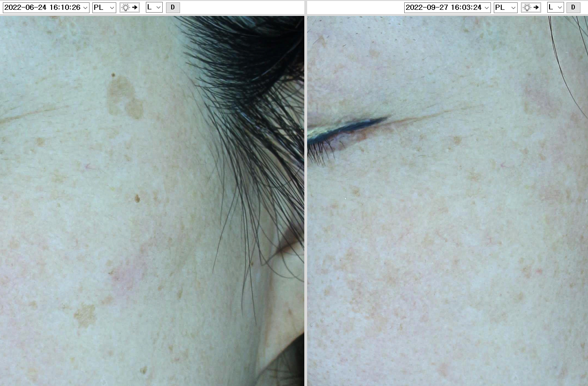This screenshot has width=588, height=386.
Task: Expand the left panel PL mode dropdown
Action: coord(104,7)
